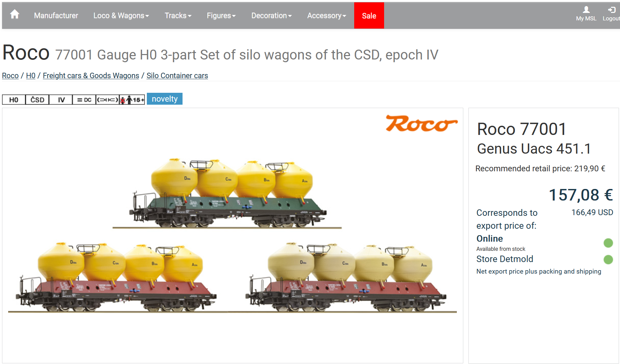Click the page title Roco 77001 heading

tap(220, 53)
